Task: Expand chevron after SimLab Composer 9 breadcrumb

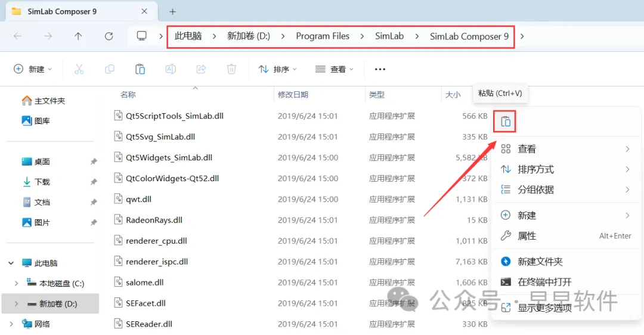Action: 522,36
